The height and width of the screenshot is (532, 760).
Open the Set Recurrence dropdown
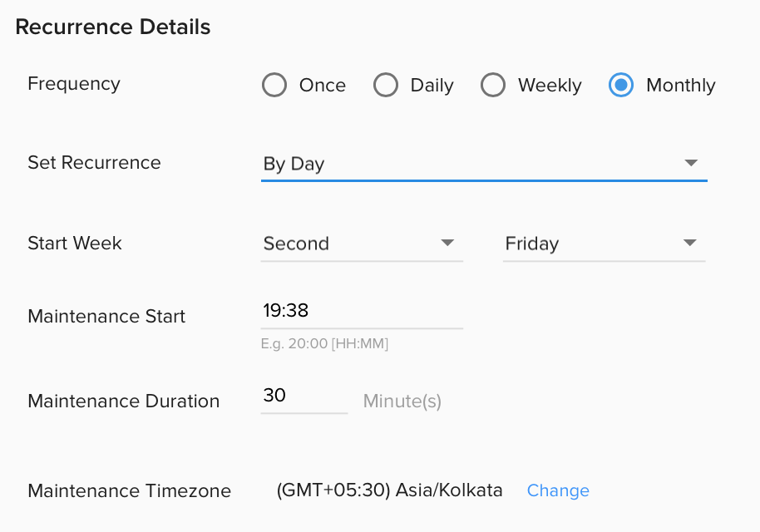pyautogui.click(x=482, y=164)
